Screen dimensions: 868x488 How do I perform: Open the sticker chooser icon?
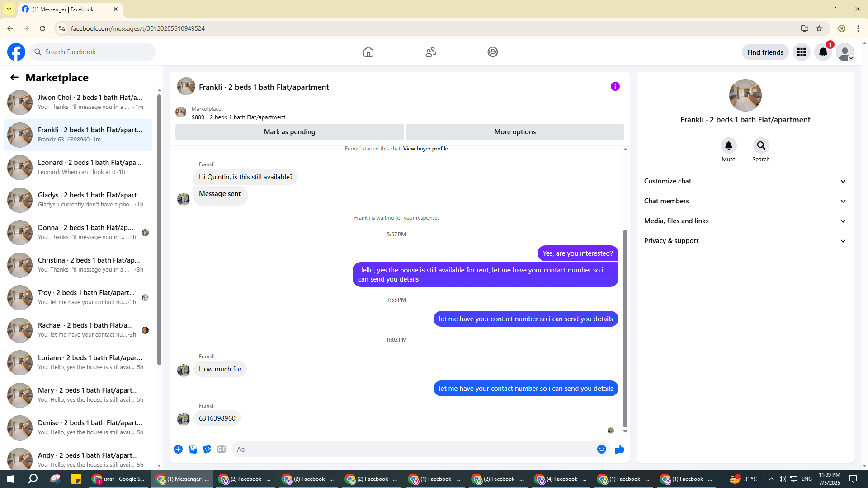pyautogui.click(x=207, y=449)
